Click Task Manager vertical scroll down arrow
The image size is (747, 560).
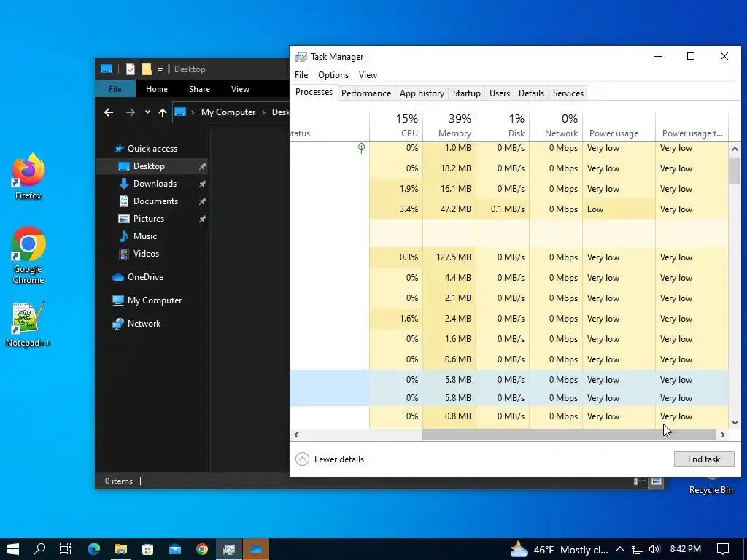pos(735,422)
